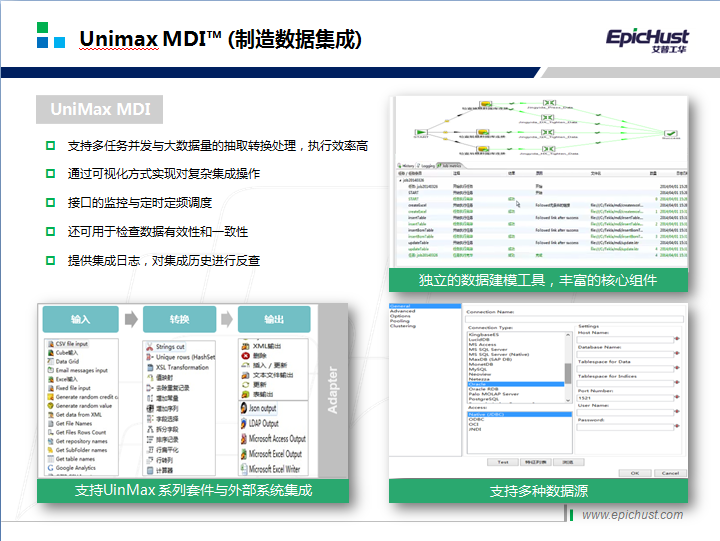Select KingbaseES in Connection Type list
This screenshot has height=541, width=720.
(x=484, y=335)
